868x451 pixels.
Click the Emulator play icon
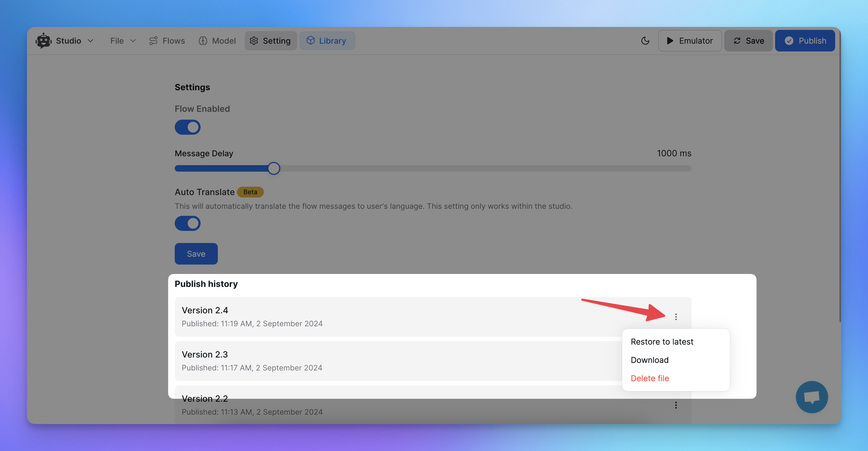[670, 41]
